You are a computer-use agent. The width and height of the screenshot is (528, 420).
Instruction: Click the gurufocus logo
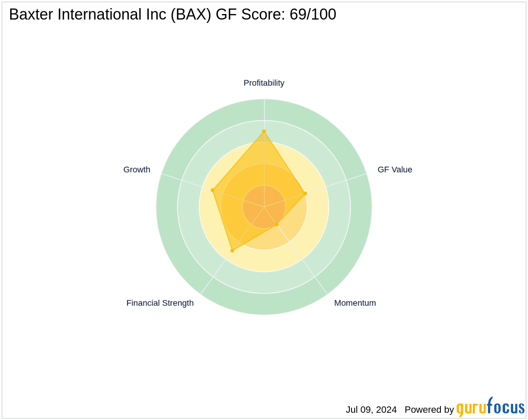click(x=490, y=407)
